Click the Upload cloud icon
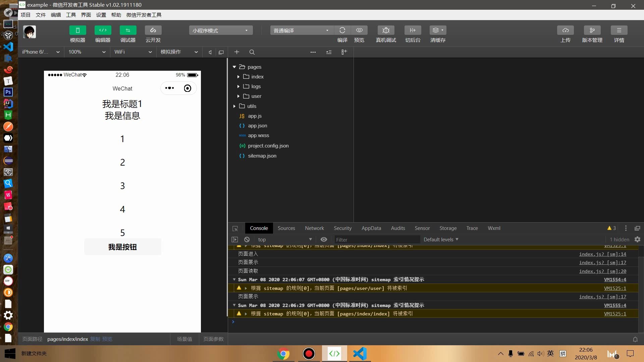 tap(565, 30)
